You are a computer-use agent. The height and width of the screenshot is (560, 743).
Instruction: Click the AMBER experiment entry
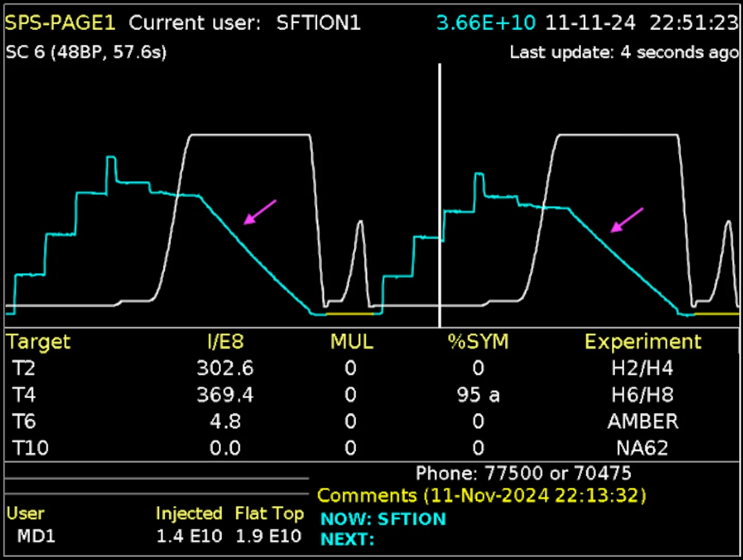click(x=643, y=421)
